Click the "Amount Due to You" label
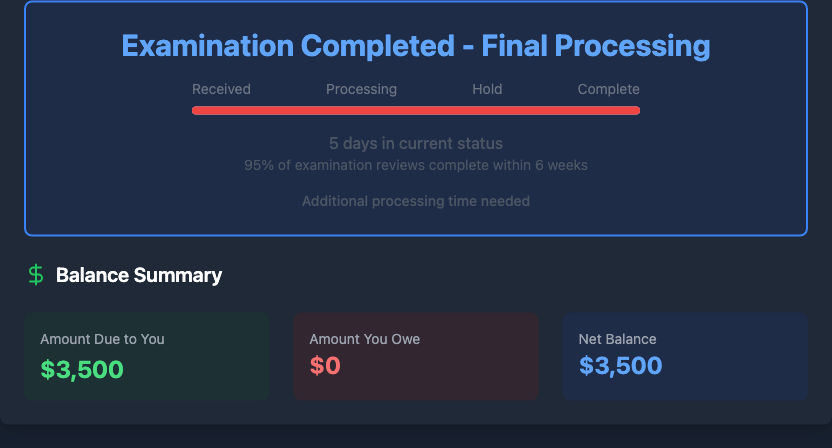832x448 pixels. pyautogui.click(x=102, y=339)
